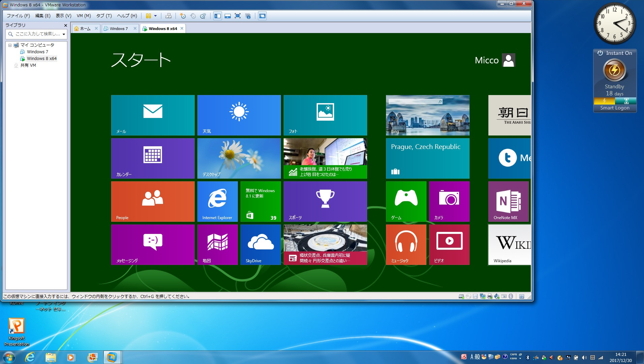Viewport: 644px width, 364px height.
Task: Click the Unity mode toolbar icon
Action: [x=248, y=16]
